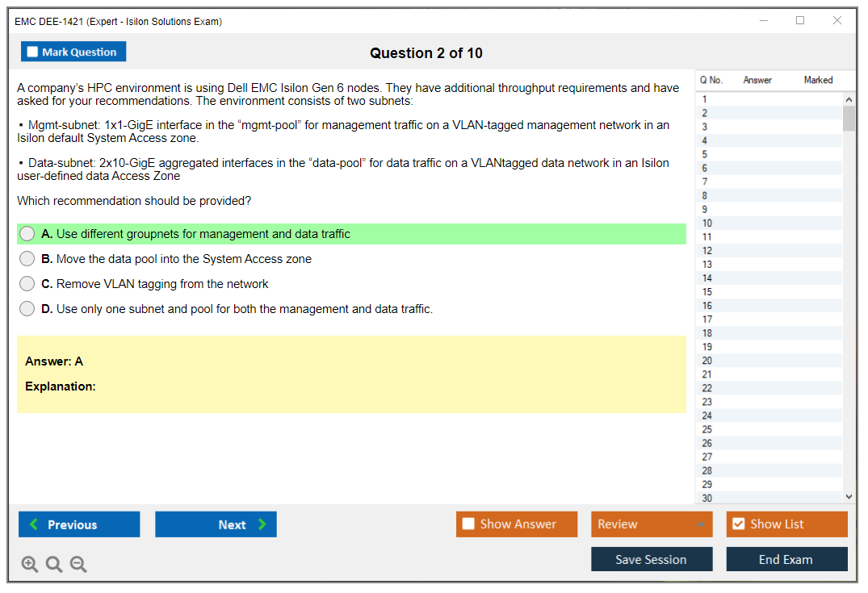Go to the Previous question
The width and height of the screenshot is (868, 593).
(79, 524)
